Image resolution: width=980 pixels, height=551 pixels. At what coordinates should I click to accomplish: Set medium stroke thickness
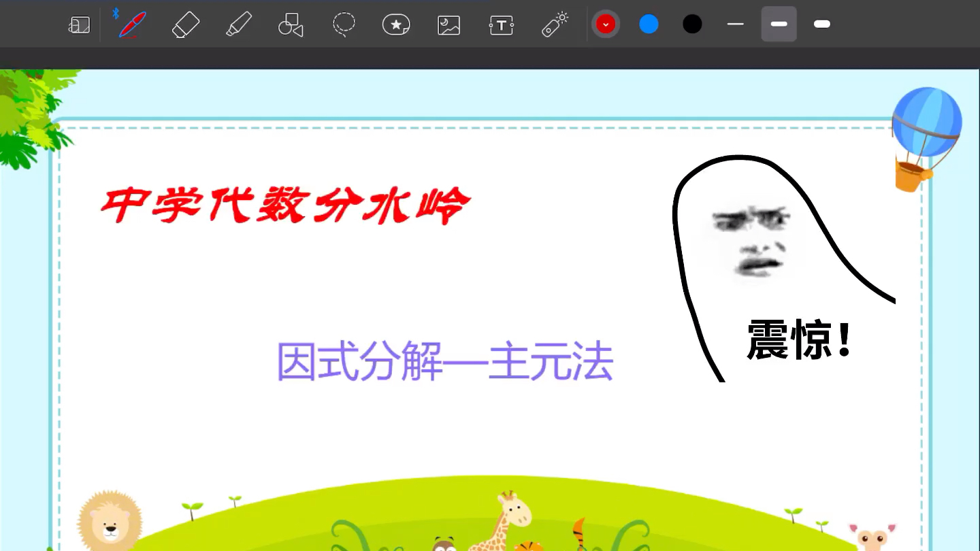click(779, 24)
